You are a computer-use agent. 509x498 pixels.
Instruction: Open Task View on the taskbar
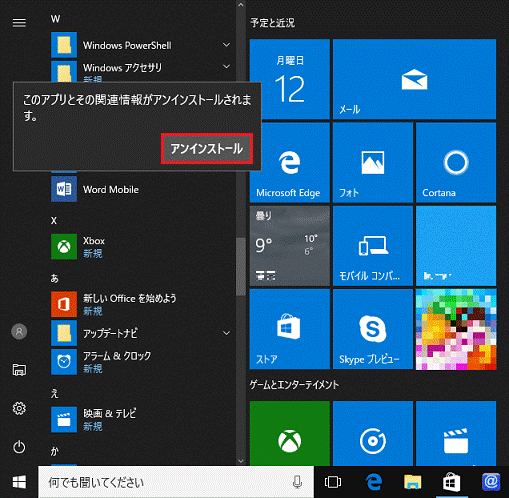(x=333, y=482)
